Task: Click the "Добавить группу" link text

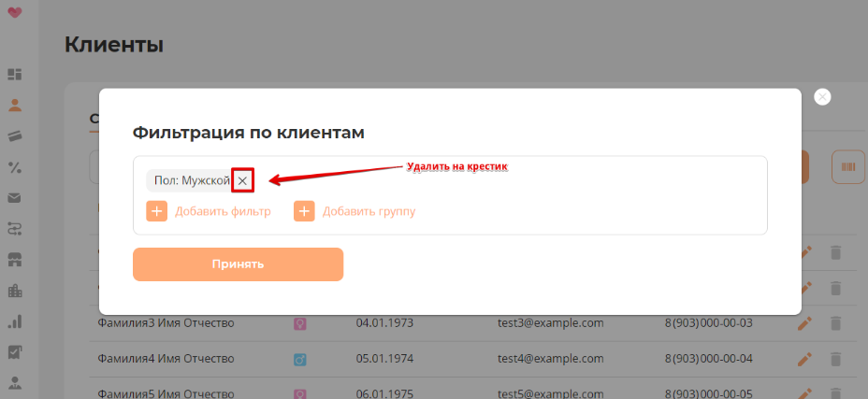Action: coord(369,211)
